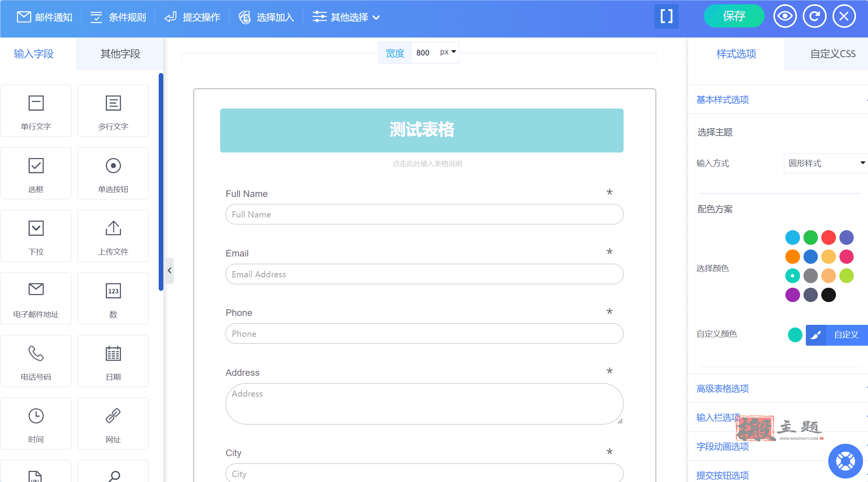Expand the 字段动画选项 section
Screen dimensions: 868x482
point(778,446)
